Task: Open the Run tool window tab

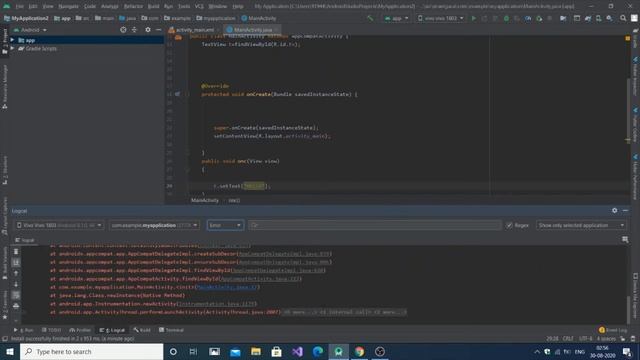Action: click(x=24, y=330)
